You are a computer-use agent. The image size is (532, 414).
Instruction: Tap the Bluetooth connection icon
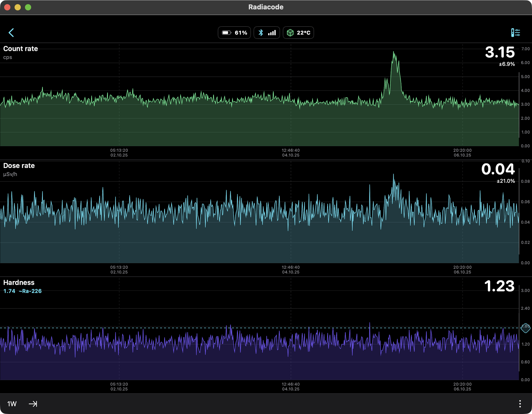point(261,33)
